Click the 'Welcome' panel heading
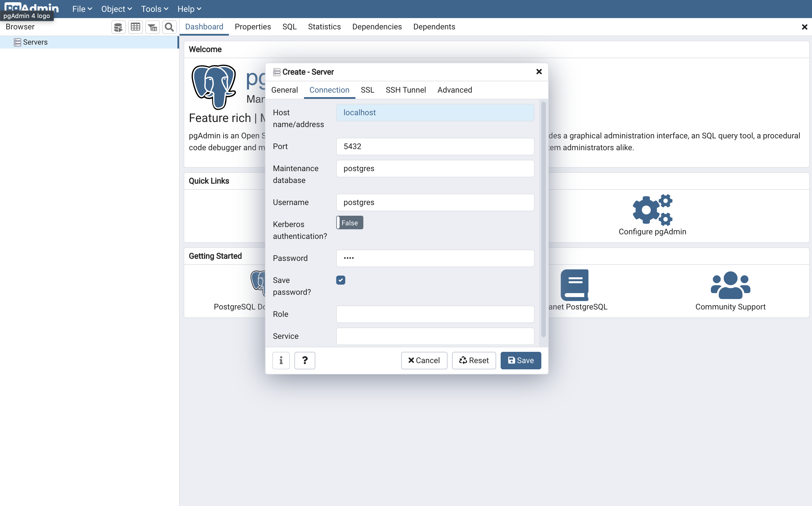 click(x=205, y=49)
